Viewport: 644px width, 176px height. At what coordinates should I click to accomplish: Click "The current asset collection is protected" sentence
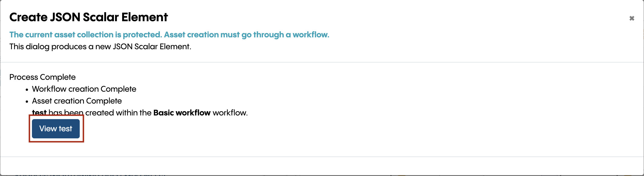click(85, 35)
